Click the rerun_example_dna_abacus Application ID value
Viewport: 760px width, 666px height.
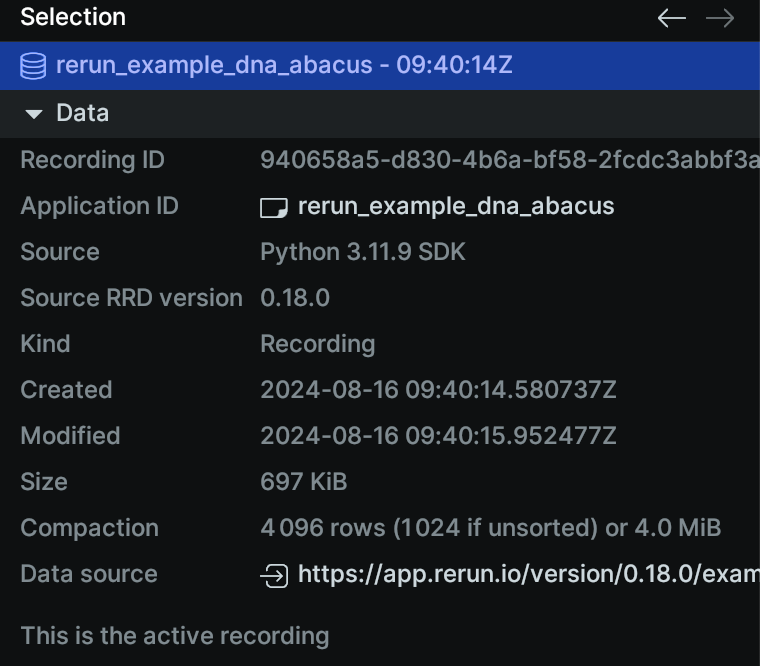tap(456, 207)
